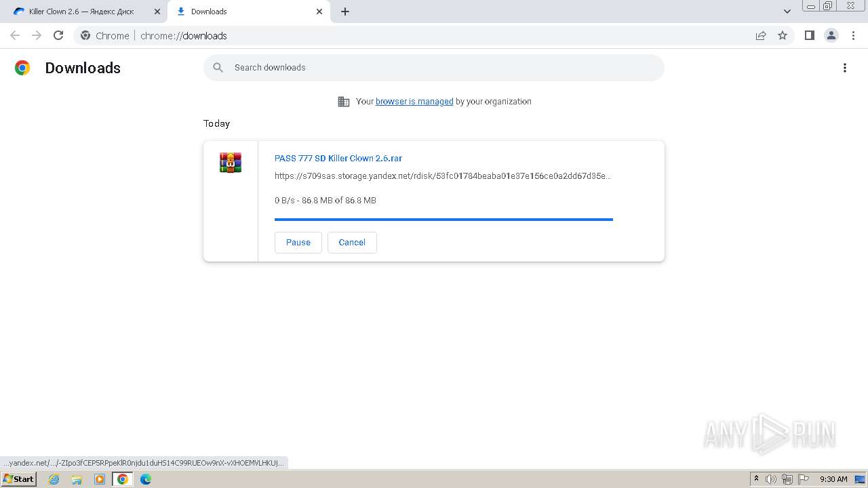The width and height of the screenshot is (868, 488).
Task: Click the yandex storage download URL
Action: click(443, 176)
